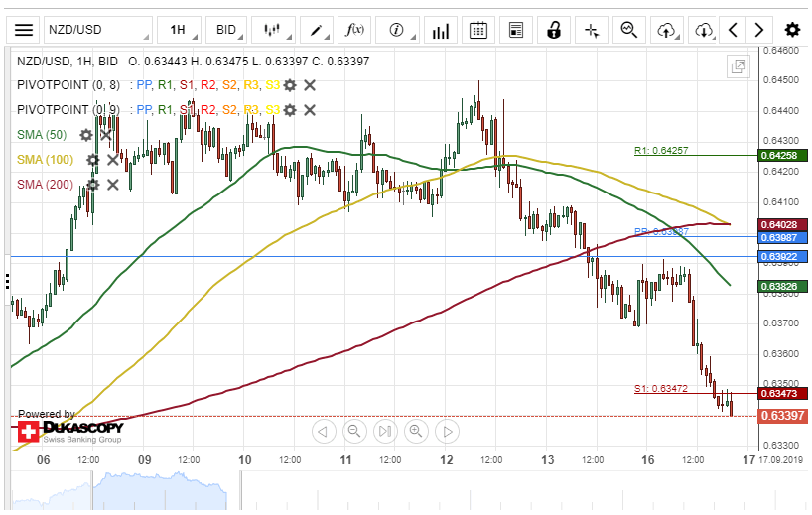The width and height of the screenshot is (812, 515).
Task: Jump to latest candle using skip-to-end button
Action: [384, 431]
